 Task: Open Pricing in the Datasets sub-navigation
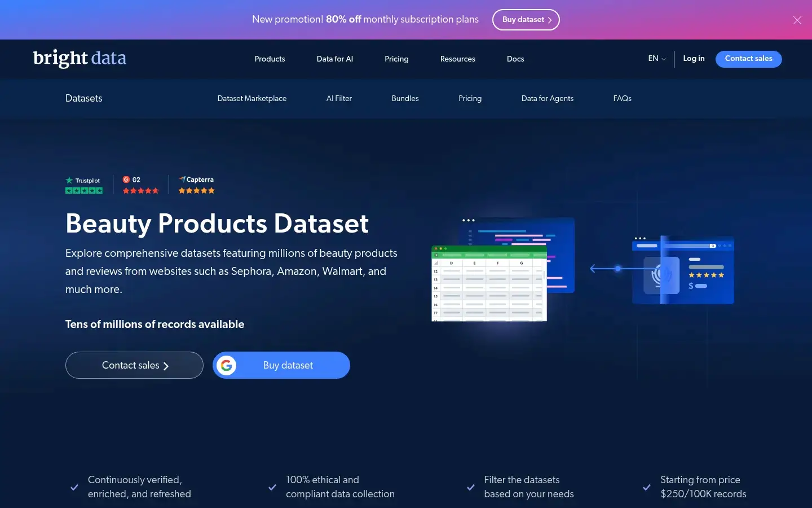click(470, 98)
